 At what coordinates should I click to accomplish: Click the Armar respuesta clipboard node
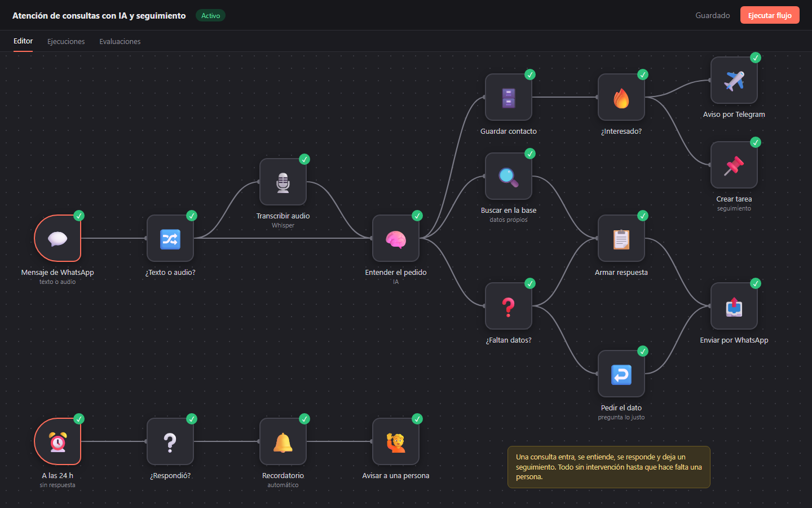pyautogui.click(x=621, y=238)
